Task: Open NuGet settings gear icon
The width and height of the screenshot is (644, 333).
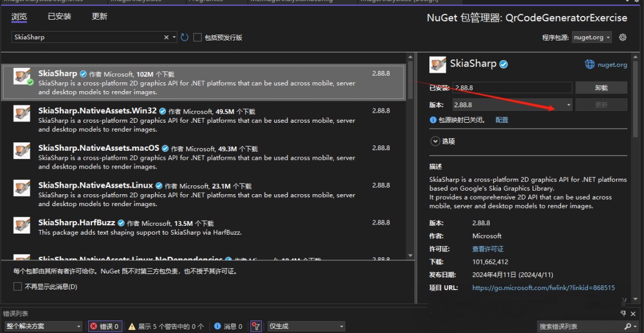Action: (623, 38)
